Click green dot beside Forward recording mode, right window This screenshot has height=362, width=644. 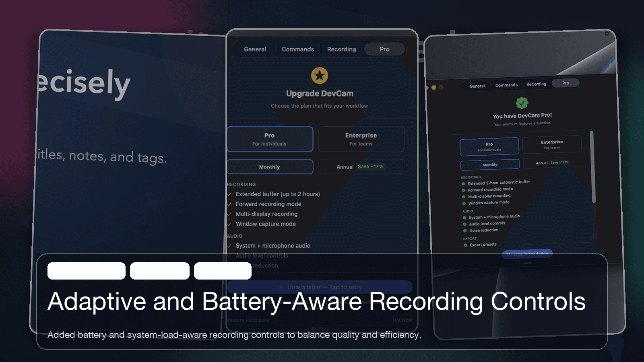pos(464,190)
